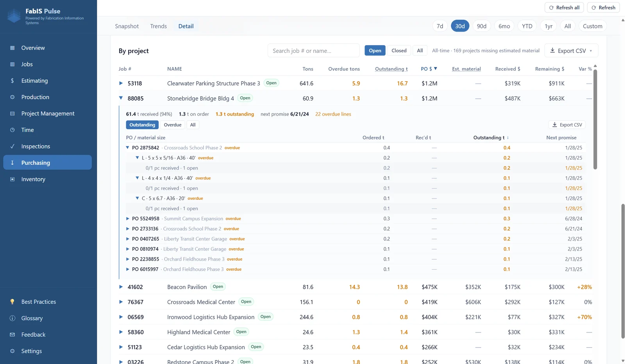The image size is (625, 364).
Task: Collapse the L 5x5x5/16 A36 line
Action: click(137, 158)
